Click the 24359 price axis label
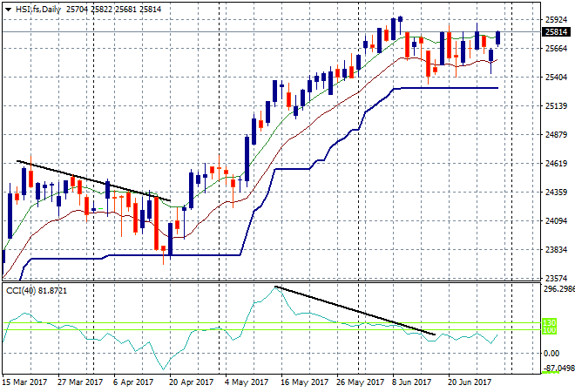This screenshot has width=575, height=392. tap(556, 193)
